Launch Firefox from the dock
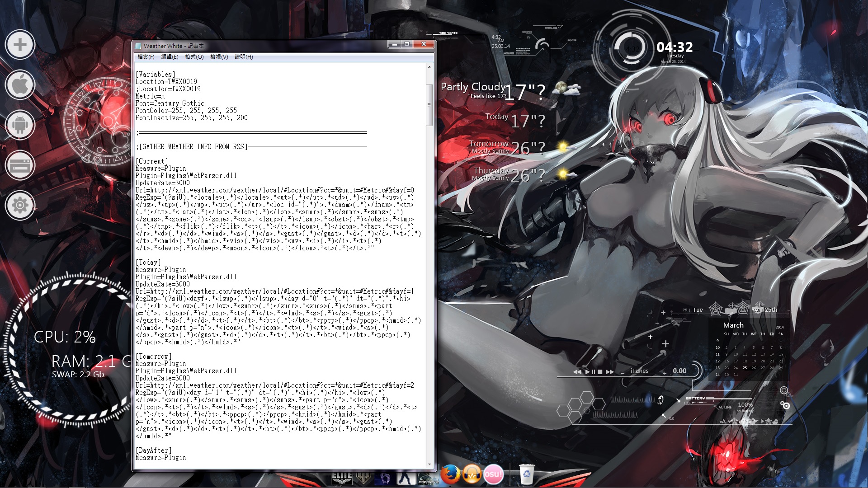The width and height of the screenshot is (868, 488). (x=450, y=474)
